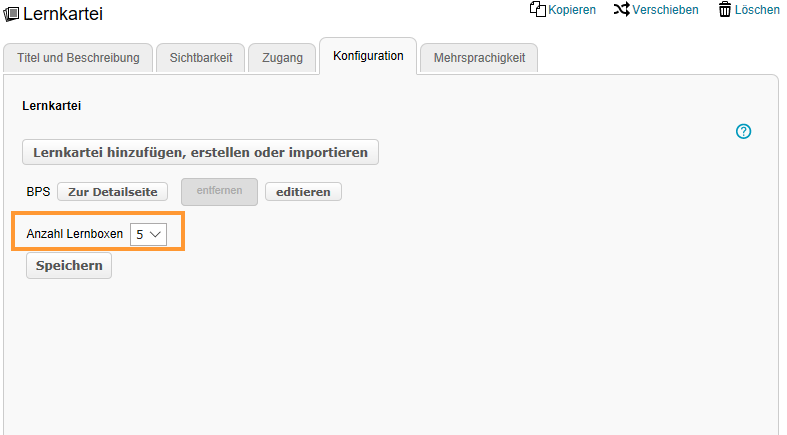The image size is (787, 435).
Task: Click the entfernen button
Action: tap(219, 191)
